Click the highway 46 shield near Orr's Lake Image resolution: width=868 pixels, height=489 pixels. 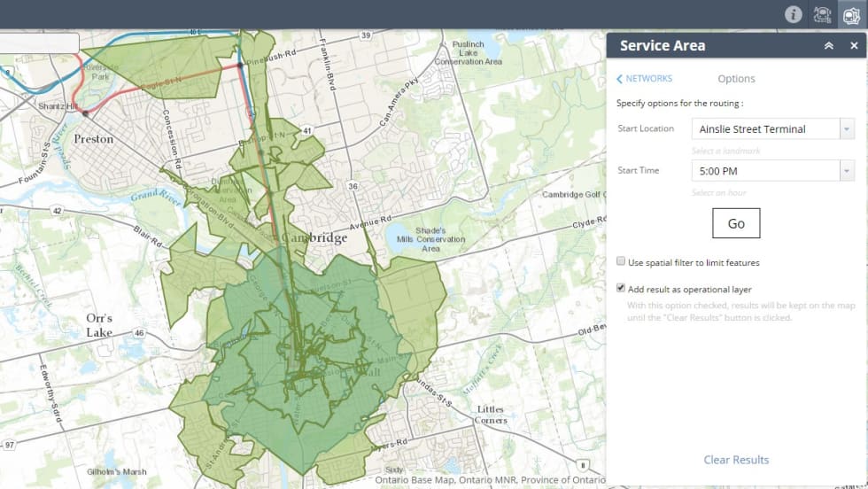138,333
